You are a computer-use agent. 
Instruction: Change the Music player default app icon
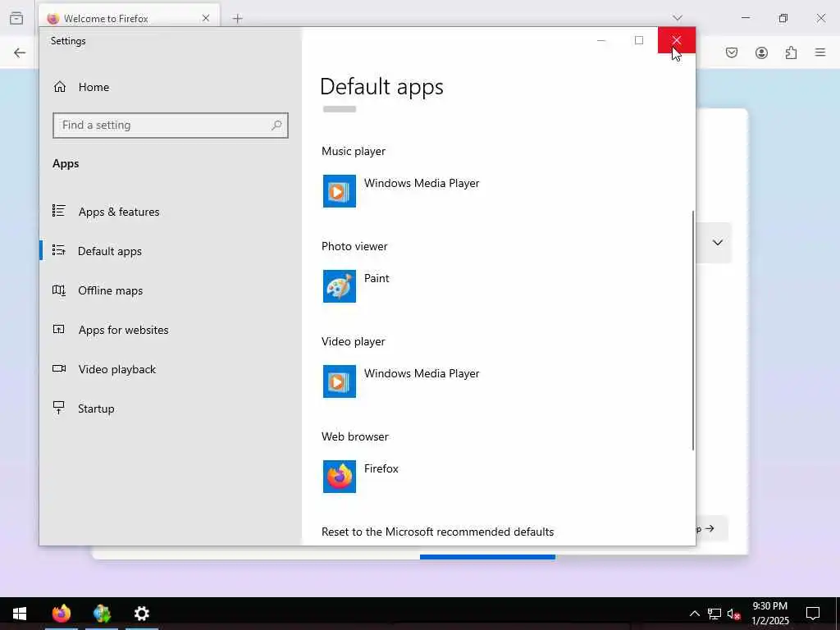click(x=340, y=191)
